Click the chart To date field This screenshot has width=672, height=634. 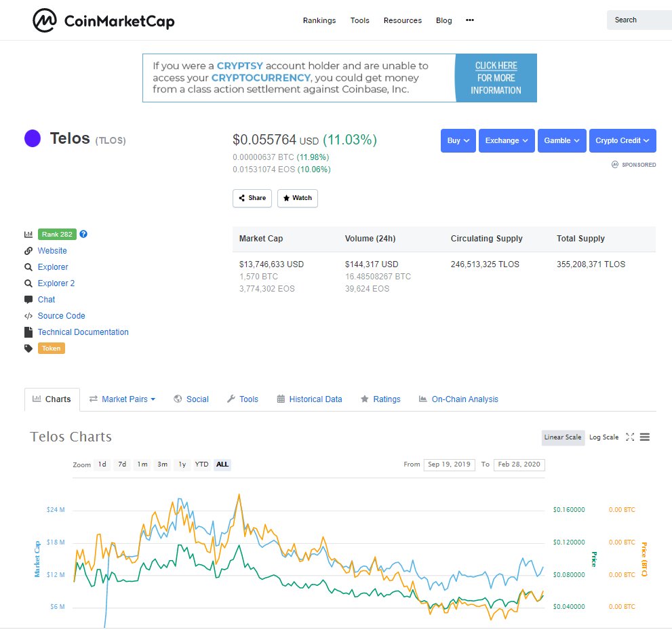click(519, 464)
